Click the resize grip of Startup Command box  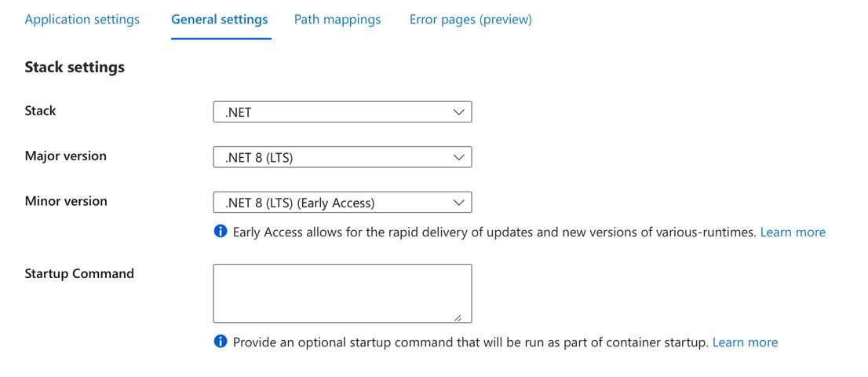point(458,318)
